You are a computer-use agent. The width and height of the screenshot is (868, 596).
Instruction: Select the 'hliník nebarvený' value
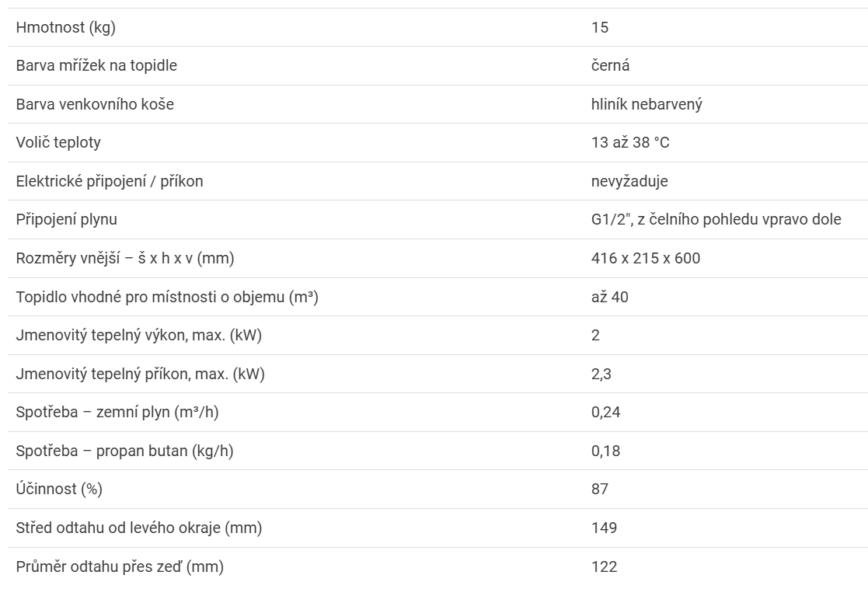(647, 104)
